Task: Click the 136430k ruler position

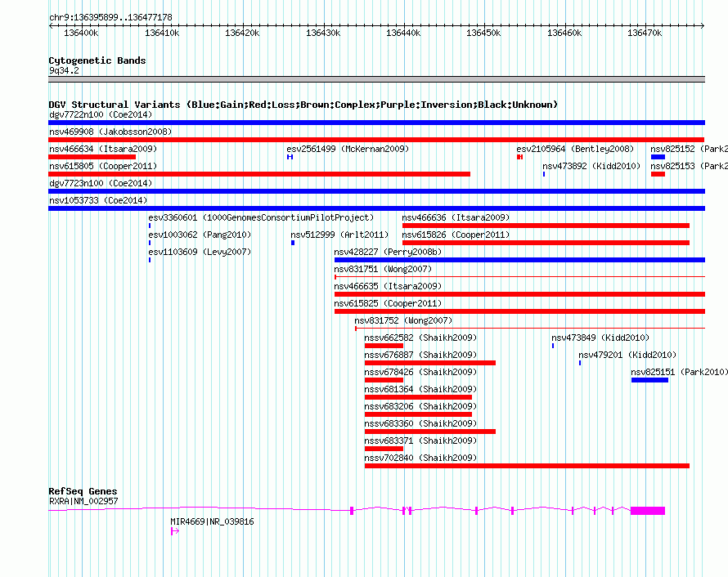Action: pyautogui.click(x=323, y=33)
